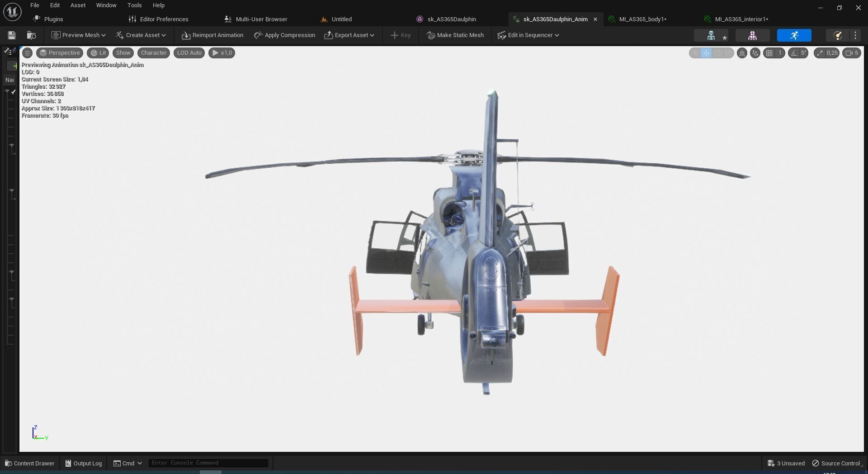Browse to asset in Content Browser icon
This screenshot has width=868, height=474.
tap(31, 35)
